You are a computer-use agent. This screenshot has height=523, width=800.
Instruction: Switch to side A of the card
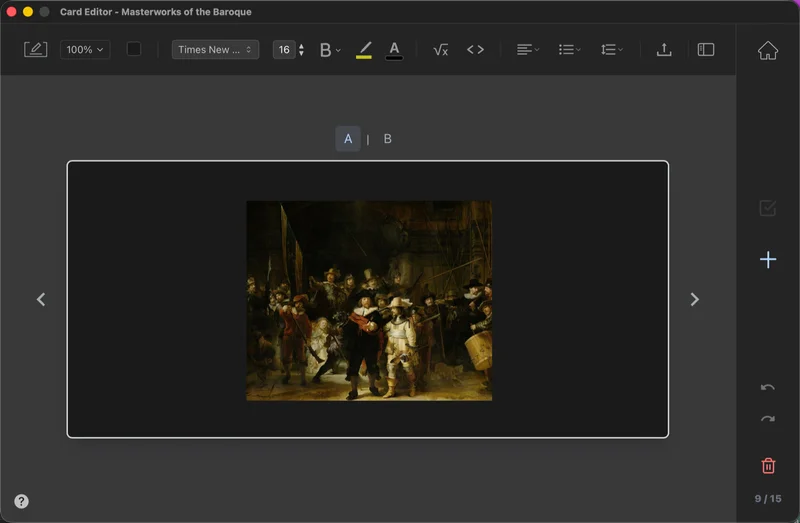348,139
